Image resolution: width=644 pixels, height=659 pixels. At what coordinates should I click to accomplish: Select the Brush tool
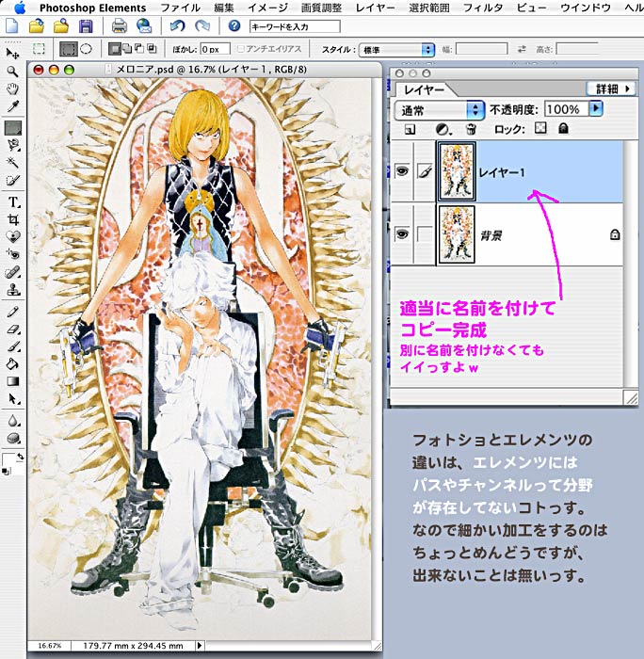(12, 346)
